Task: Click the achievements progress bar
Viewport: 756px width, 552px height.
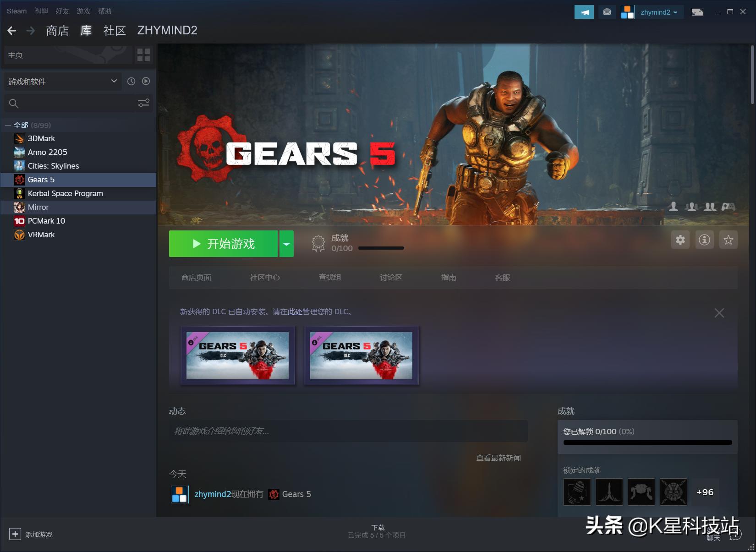Action: click(647, 443)
